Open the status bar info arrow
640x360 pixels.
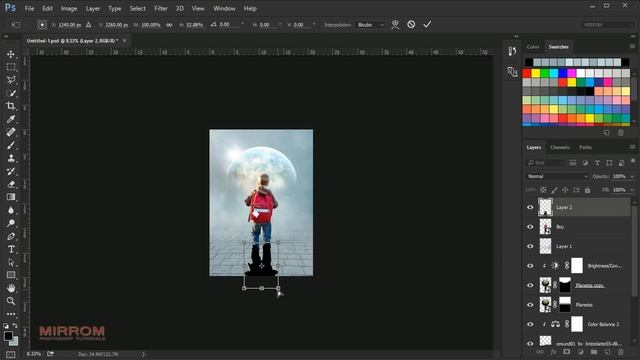(143, 354)
